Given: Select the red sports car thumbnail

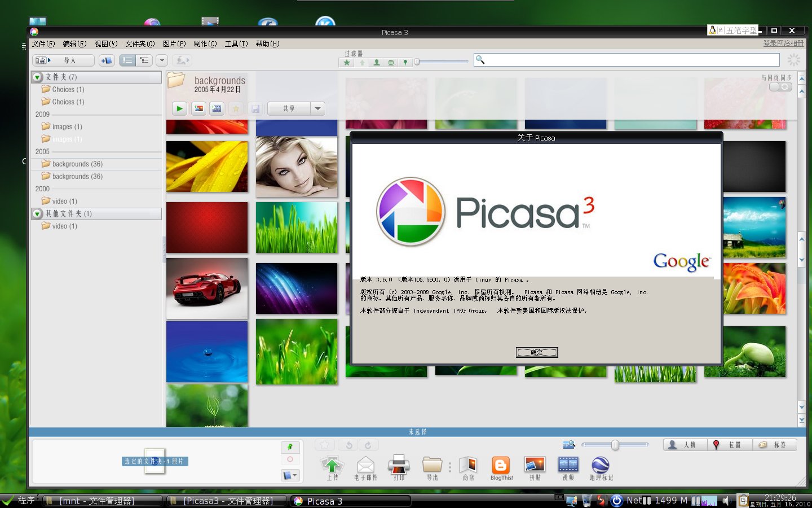Looking at the screenshot, I should [207, 288].
